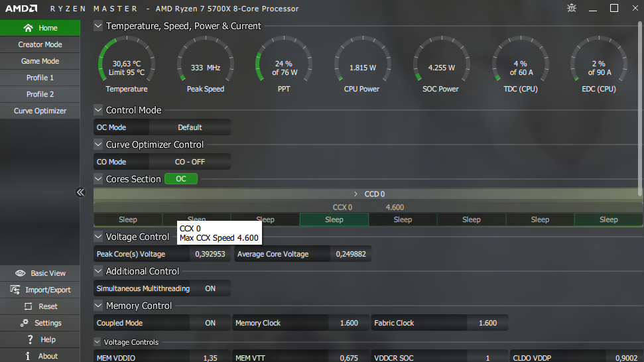The image size is (644, 362).
Task: Click the Home house icon
Action: [28, 28]
